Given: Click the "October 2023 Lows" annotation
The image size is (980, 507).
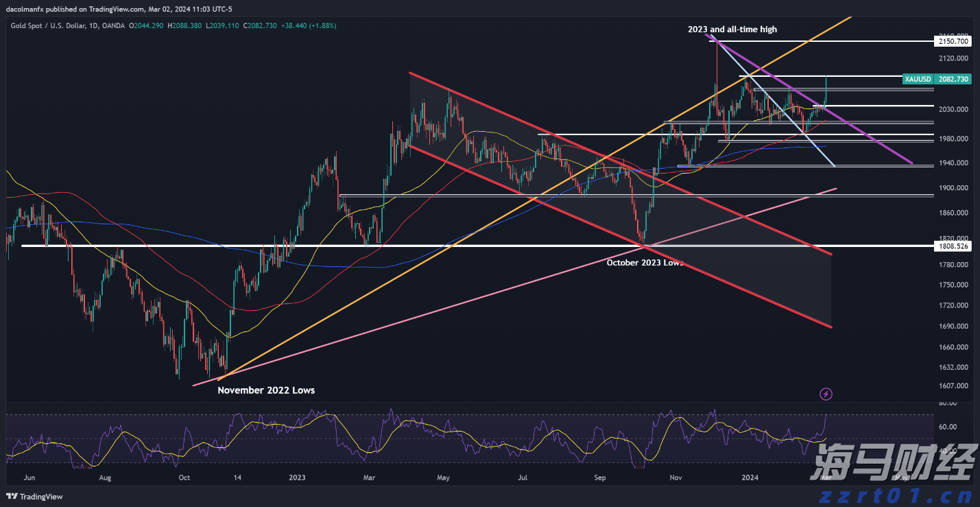Looking at the screenshot, I should click(x=645, y=263).
